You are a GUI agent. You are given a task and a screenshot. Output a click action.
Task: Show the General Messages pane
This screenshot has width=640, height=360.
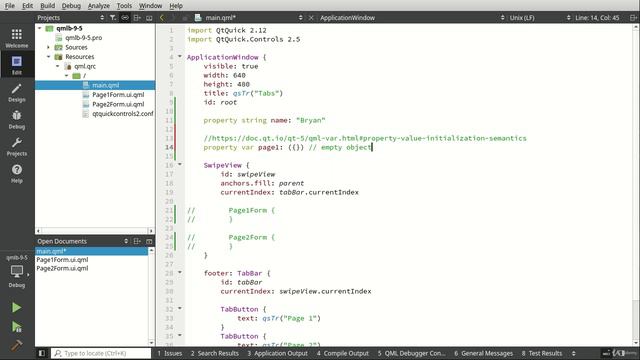click(484, 353)
